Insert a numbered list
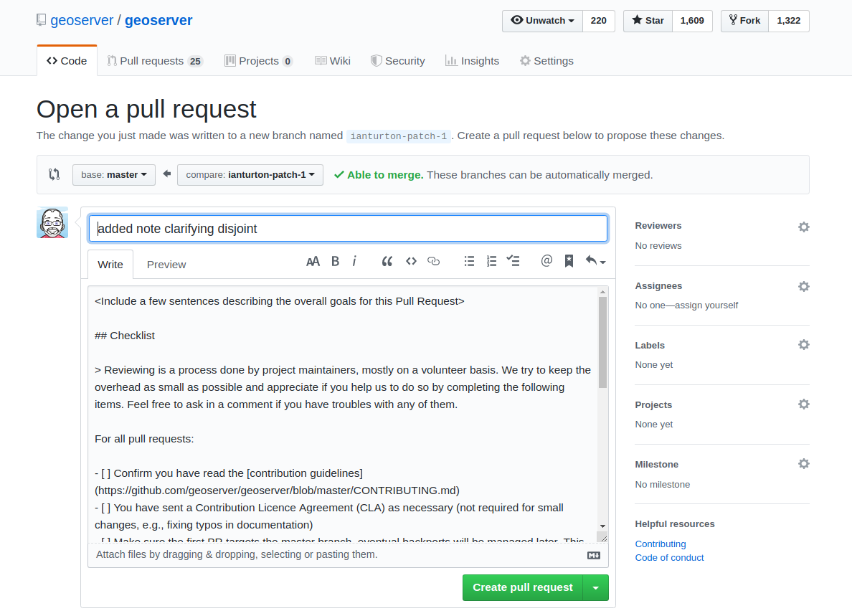 tap(492, 261)
